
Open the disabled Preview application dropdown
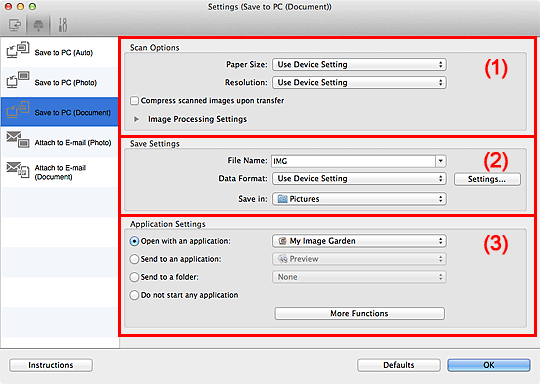[359, 259]
